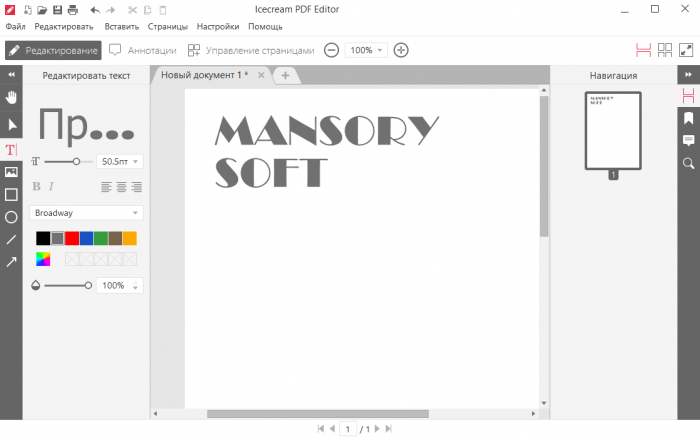Go to the next page

(377, 429)
